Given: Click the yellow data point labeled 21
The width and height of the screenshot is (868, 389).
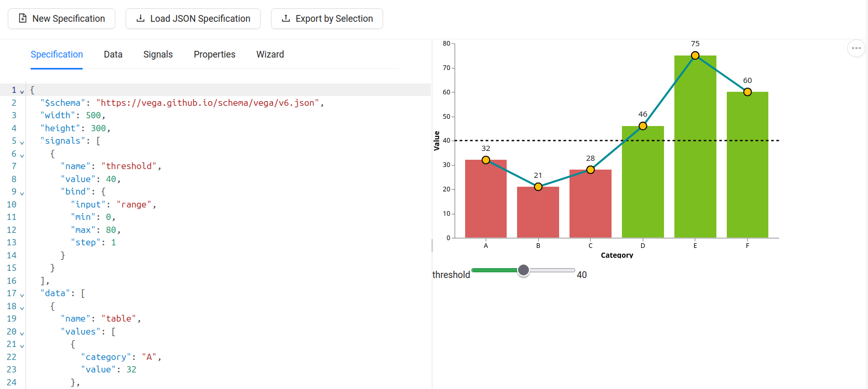Looking at the screenshot, I should pyautogui.click(x=538, y=187).
